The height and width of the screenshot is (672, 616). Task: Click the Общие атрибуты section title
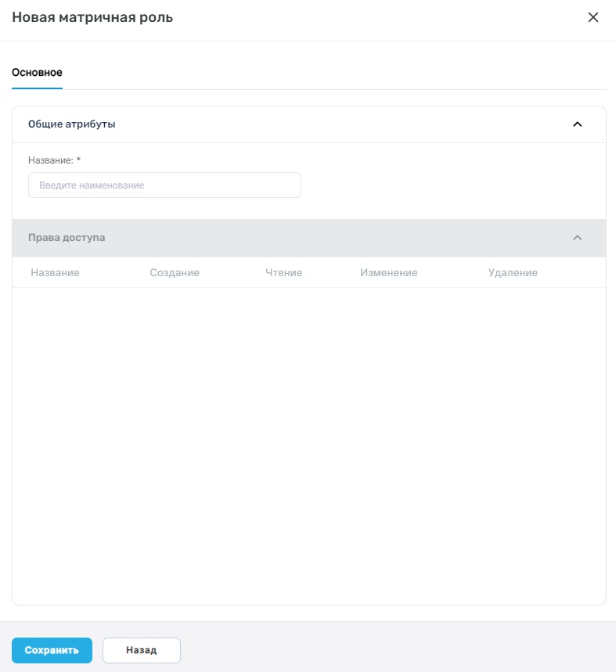(x=71, y=124)
